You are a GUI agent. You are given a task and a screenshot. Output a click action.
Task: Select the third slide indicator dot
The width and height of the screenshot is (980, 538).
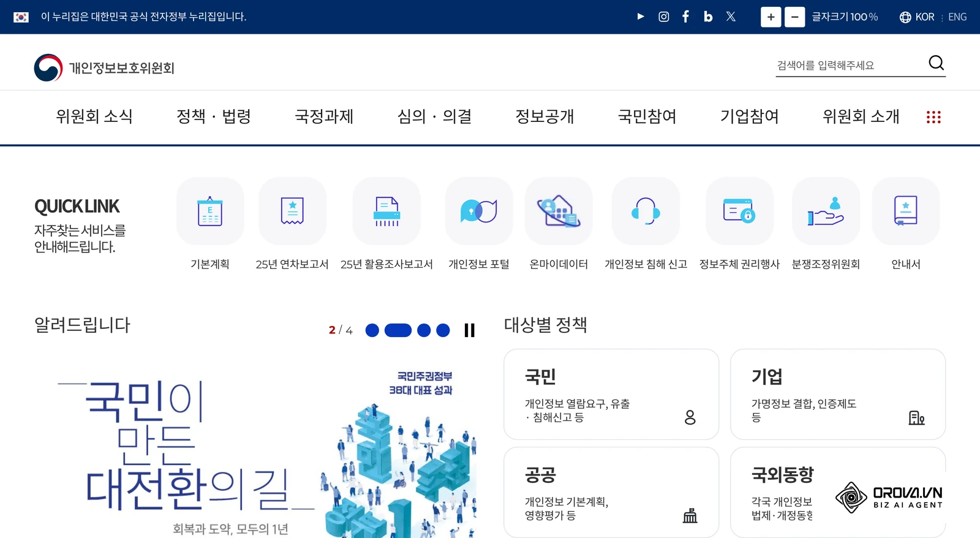[424, 330]
